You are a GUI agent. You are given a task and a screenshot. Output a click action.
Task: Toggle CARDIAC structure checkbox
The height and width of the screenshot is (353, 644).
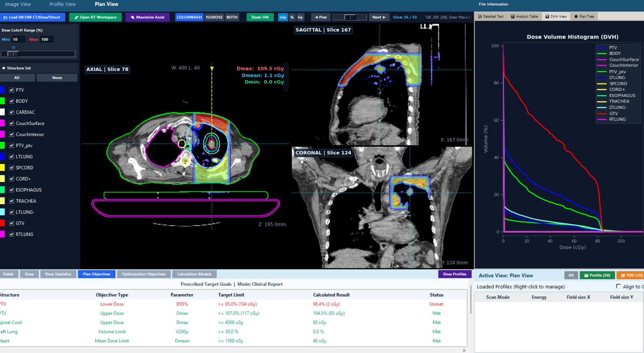[x=11, y=112]
